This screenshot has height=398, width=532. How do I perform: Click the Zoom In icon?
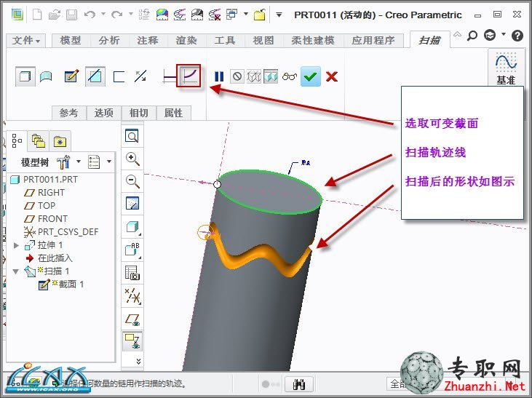pos(132,159)
